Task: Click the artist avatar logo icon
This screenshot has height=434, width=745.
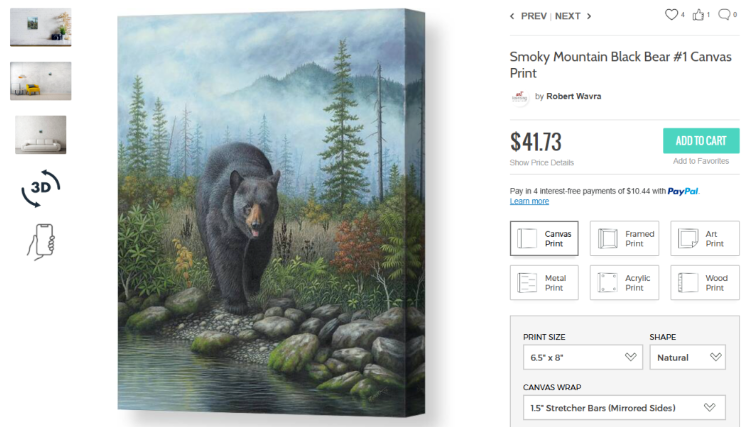Action: point(519,97)
